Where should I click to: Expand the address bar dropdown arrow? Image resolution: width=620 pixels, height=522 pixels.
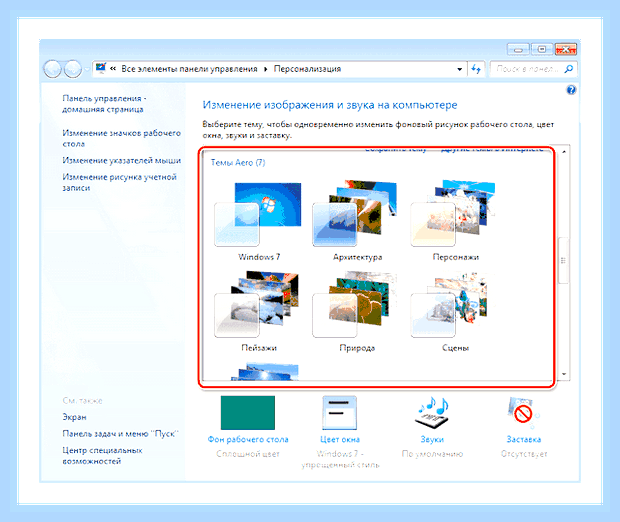click(x=459, y=69)
